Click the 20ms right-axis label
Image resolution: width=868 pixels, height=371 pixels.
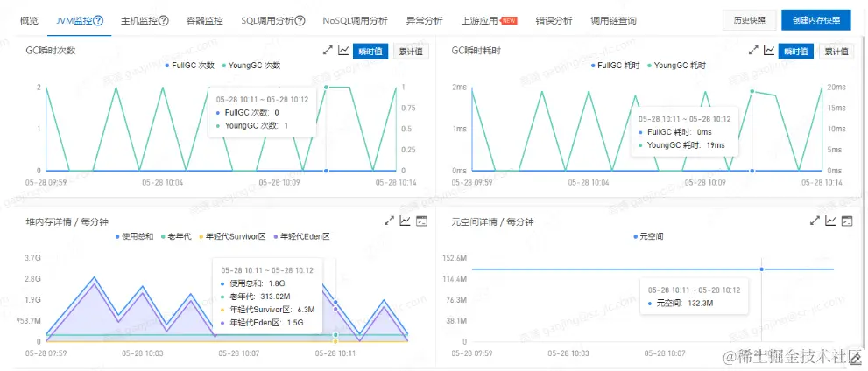[837, 87]
